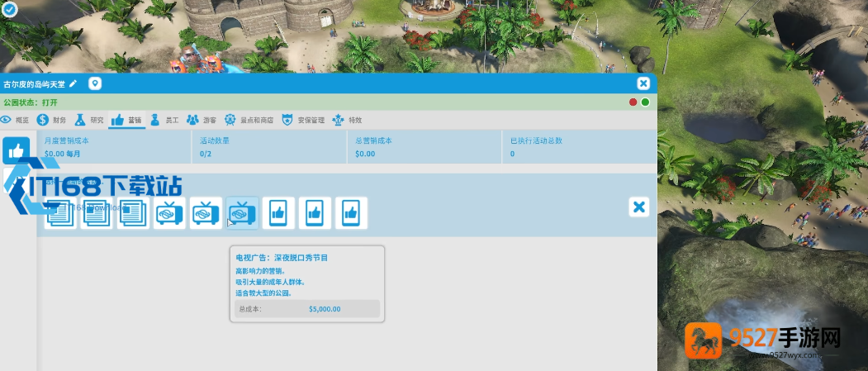Close the park with the red status dot

[x=633, y=102]
